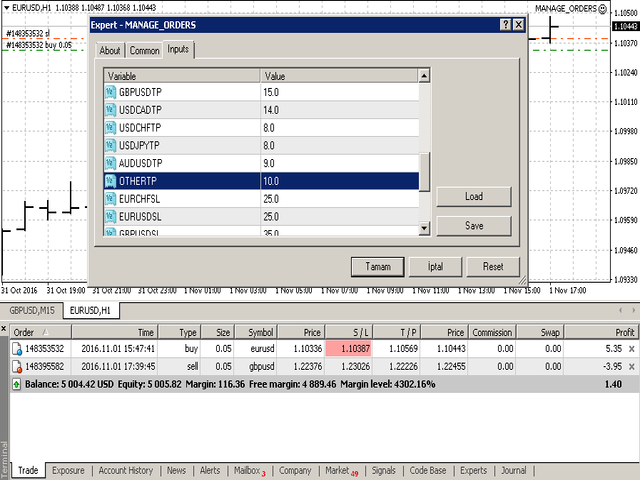This screenshot has height=480, width=640.
Task: Switch to the Common tab
Action: click(144, 51)
